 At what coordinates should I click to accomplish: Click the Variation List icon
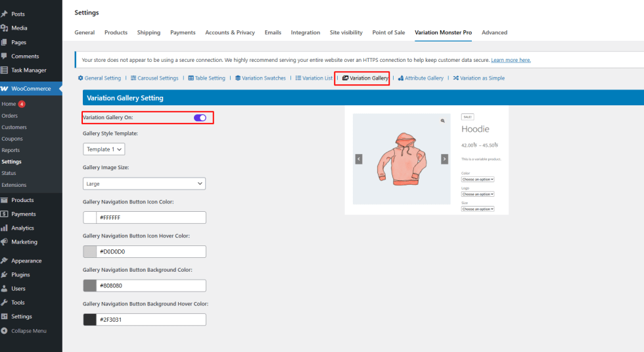pyautogui.click(x=298, y=78)
